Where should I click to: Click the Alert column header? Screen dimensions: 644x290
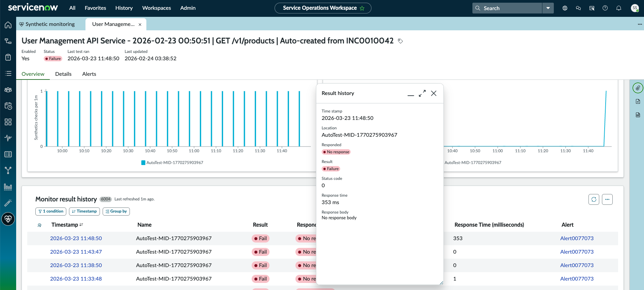567,225
